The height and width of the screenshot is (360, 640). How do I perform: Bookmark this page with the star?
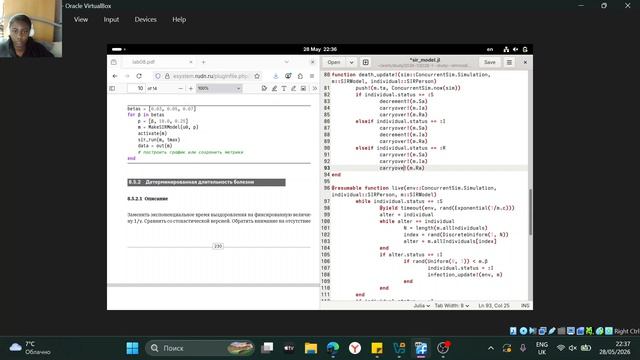(x=257, y=76)
